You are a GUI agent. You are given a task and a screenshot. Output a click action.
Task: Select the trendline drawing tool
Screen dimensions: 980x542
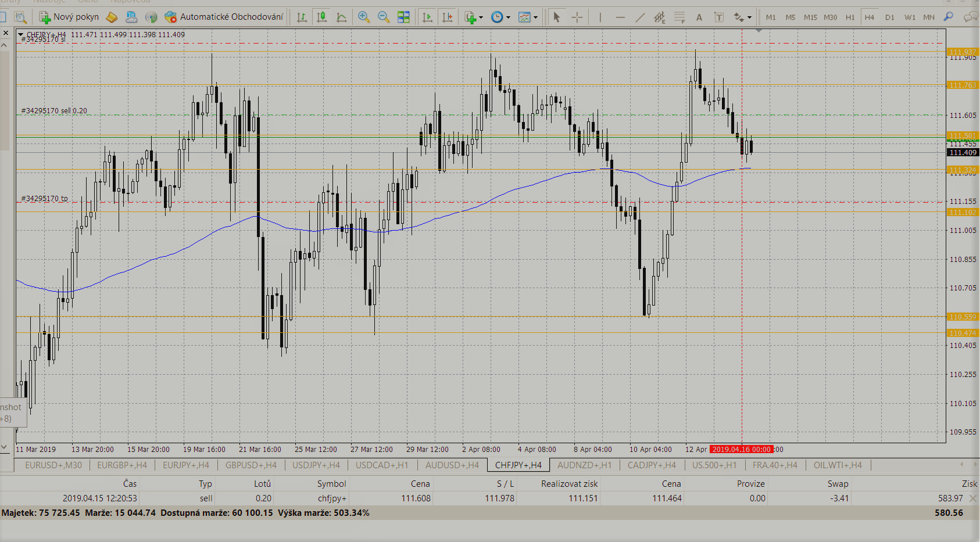click(x=640, y=17)
